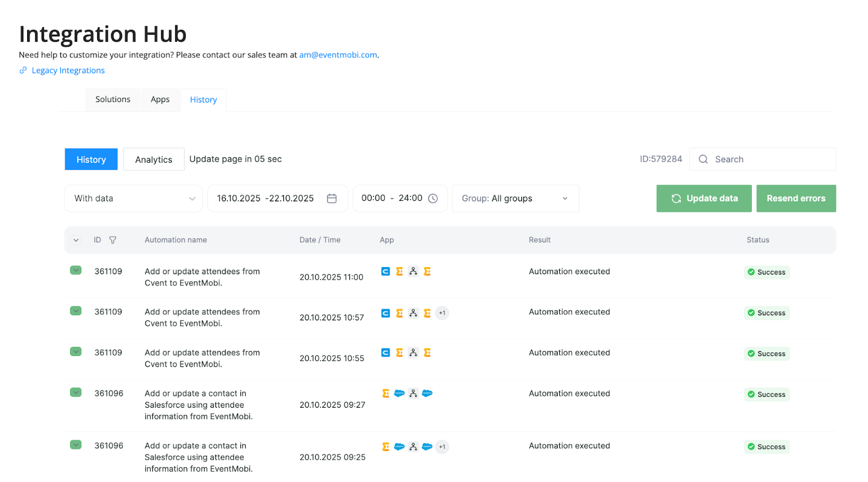
Task: Select the History tab next to Apps
Action: click(x=203, y=100)
